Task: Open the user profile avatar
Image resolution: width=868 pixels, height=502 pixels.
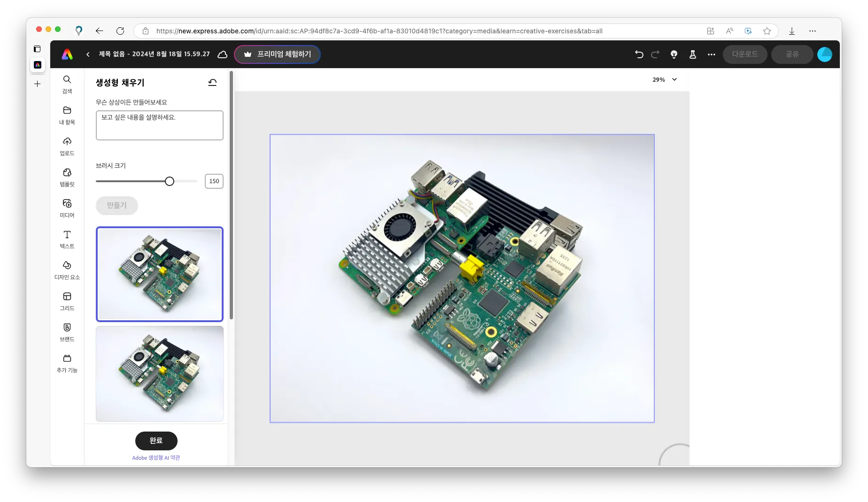Action: click(x=825, y=54)
